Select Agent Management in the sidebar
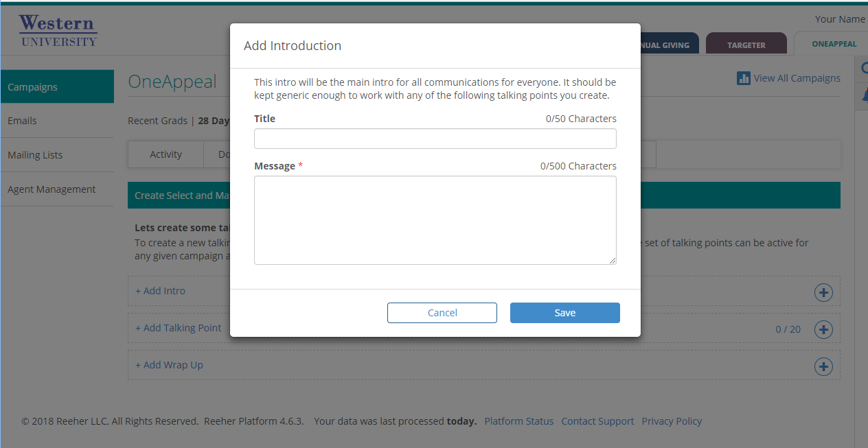 pyautogui.click(x=51, y=189)
